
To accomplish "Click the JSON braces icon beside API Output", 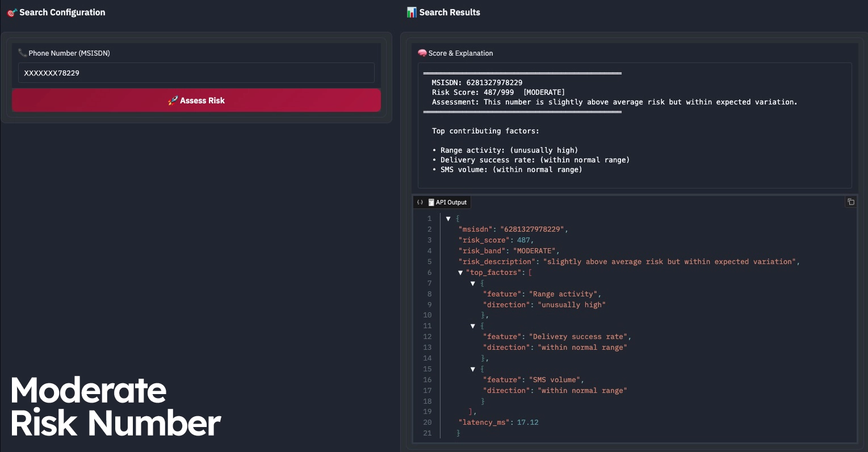I will click(420, 202).
